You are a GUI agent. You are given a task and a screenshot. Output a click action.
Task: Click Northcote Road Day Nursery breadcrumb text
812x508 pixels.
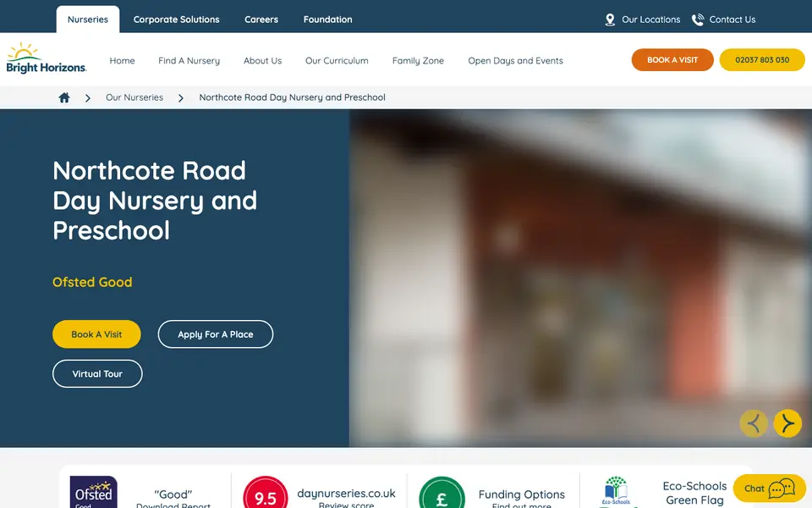(292, 97)
